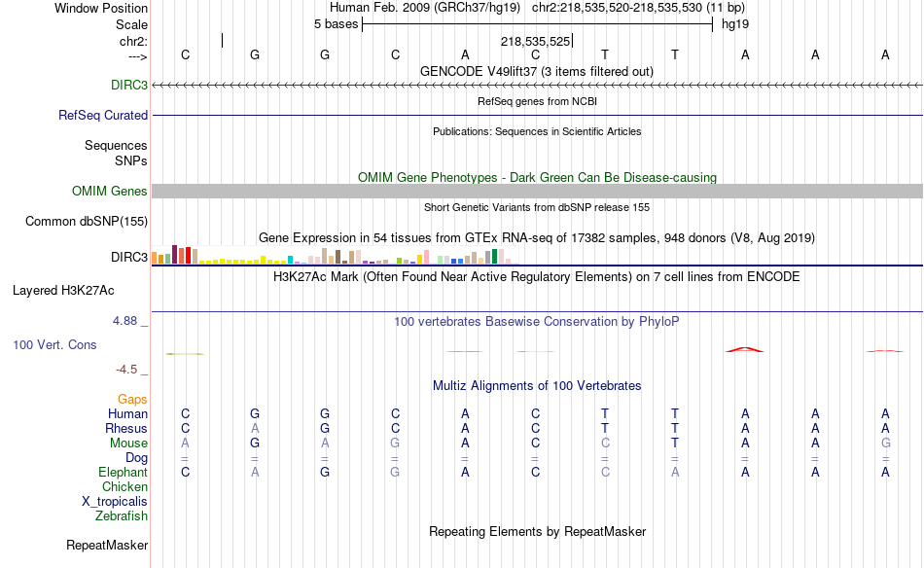Viewport: 924px width, 568px height.
Task: Click the chr2: position label
Action: 133,41
